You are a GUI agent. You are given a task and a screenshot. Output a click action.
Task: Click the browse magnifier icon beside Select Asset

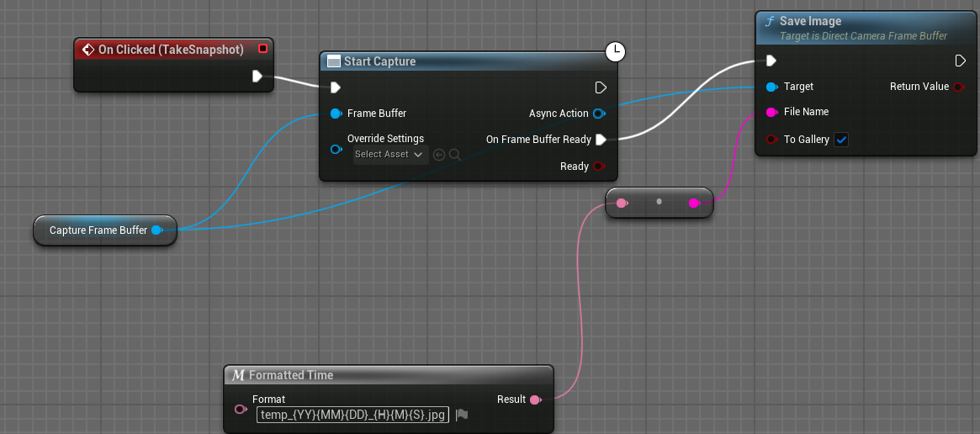click(455, 155)
